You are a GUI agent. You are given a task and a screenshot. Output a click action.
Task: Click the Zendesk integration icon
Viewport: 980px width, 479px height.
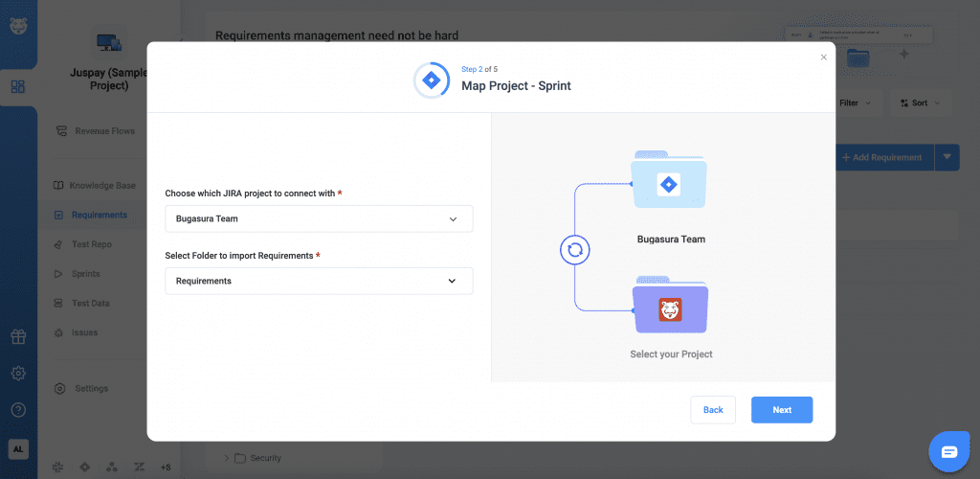139,467
